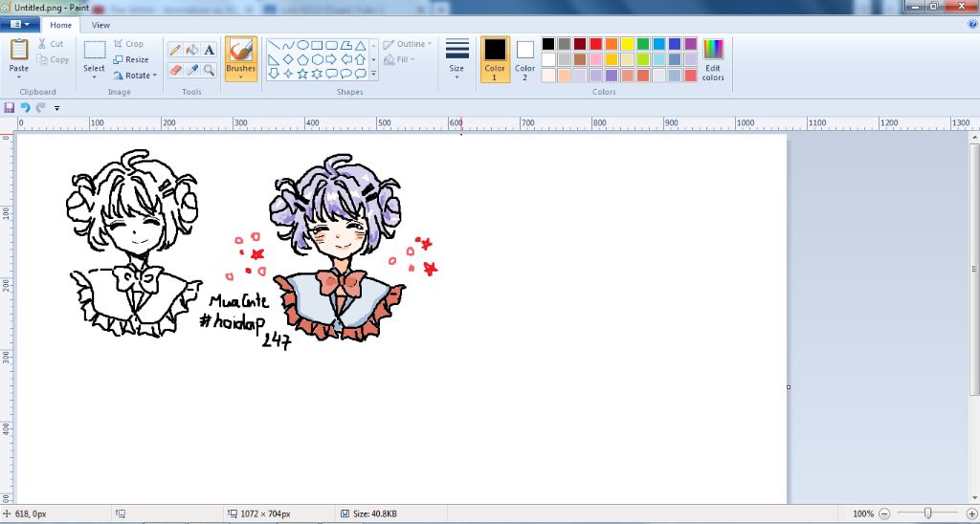This screenshot has height=524, width=980.
Task: Pick the red color swatch
Action: tap(595, 44)
